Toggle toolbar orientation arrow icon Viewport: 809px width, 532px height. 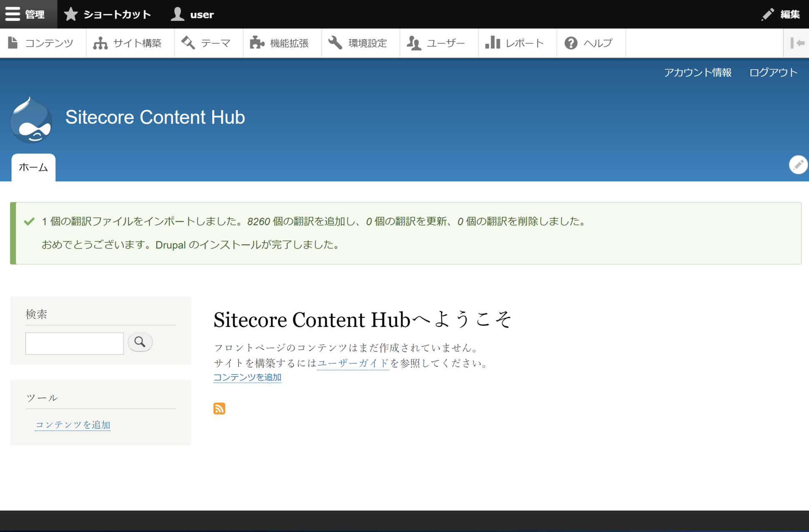pyautogui.click(x=796, y=43)
